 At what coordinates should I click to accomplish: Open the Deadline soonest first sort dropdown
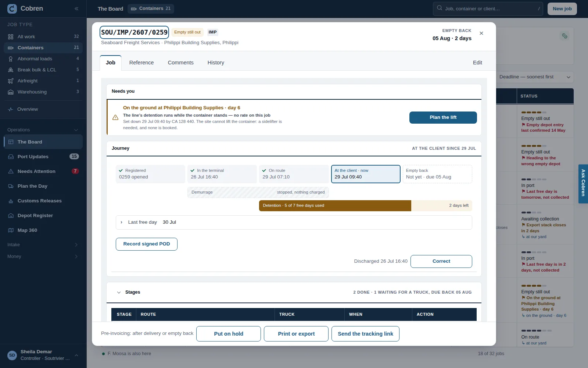click(x=535, y=77)
